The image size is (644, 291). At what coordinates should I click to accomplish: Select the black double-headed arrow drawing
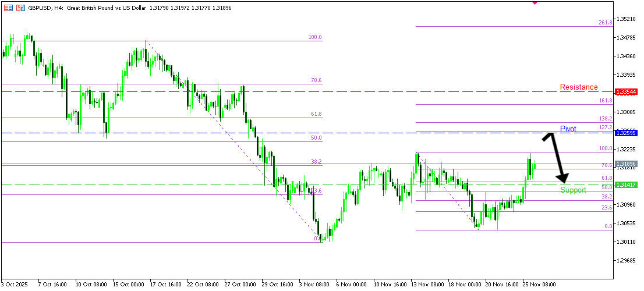click(555, 157)
